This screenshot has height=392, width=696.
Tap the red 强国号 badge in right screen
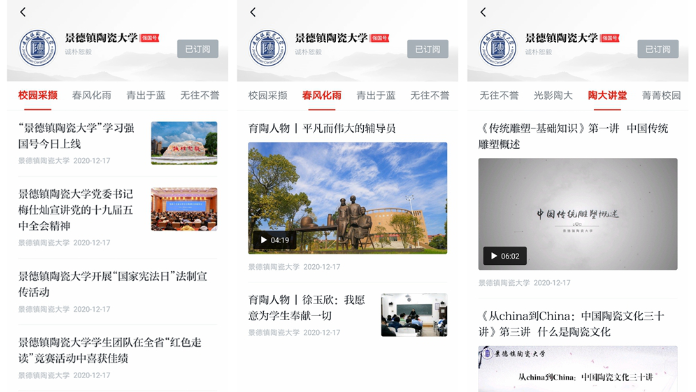point(609,38)
